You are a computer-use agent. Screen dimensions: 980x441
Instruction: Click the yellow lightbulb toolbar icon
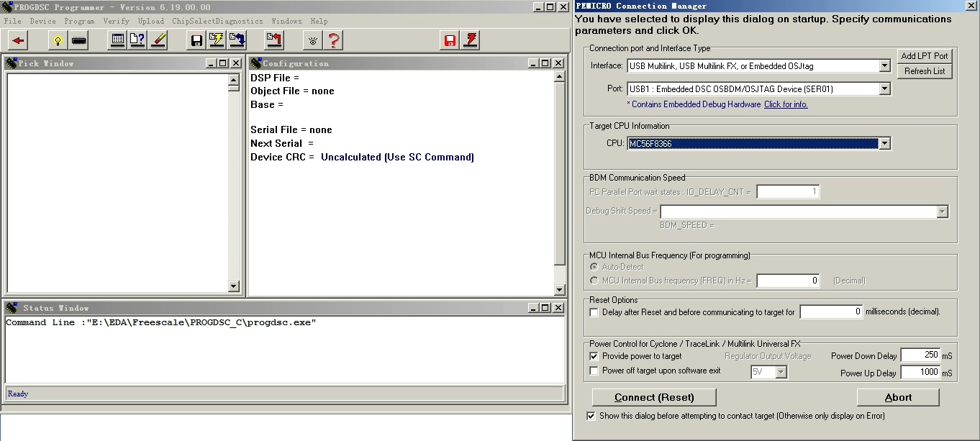click(59, 40)
